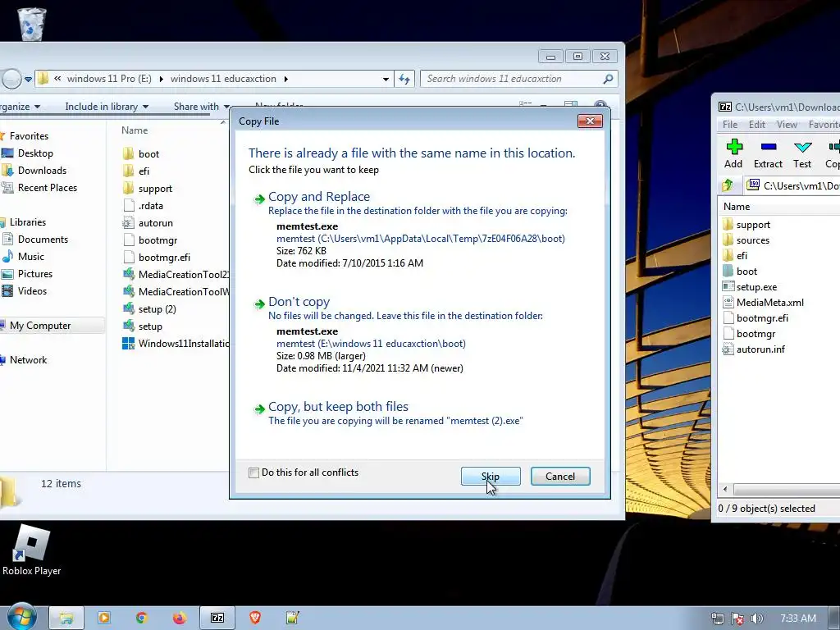Open the File menu in 7-Zip
The image size is (840, 630).
(x=729, y=125)
